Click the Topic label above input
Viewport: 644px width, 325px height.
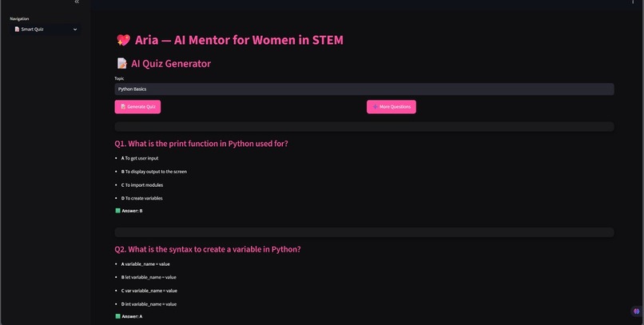pyautogui.click(x=119, y=78)
